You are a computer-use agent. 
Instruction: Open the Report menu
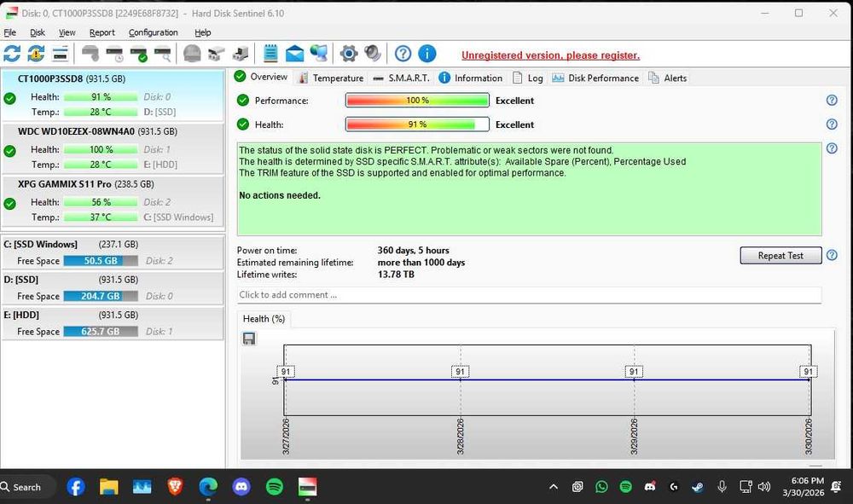click(x=102, y=32)
